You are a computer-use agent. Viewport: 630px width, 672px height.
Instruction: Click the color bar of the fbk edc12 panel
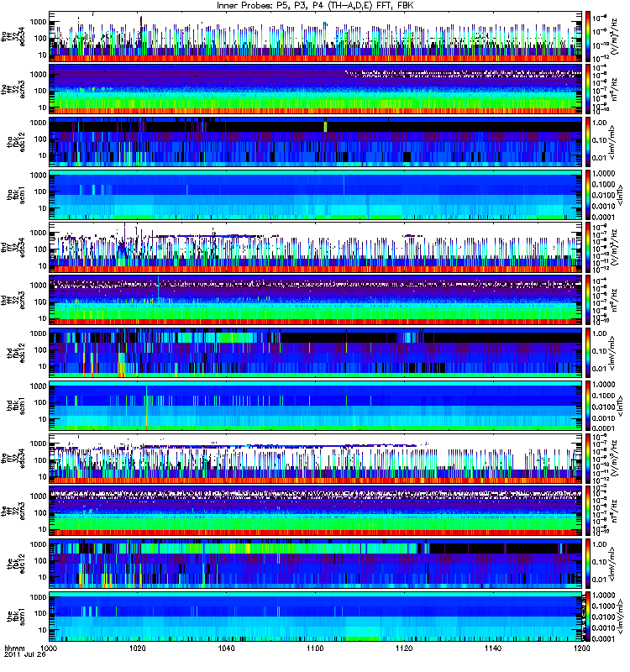(589, 564)
